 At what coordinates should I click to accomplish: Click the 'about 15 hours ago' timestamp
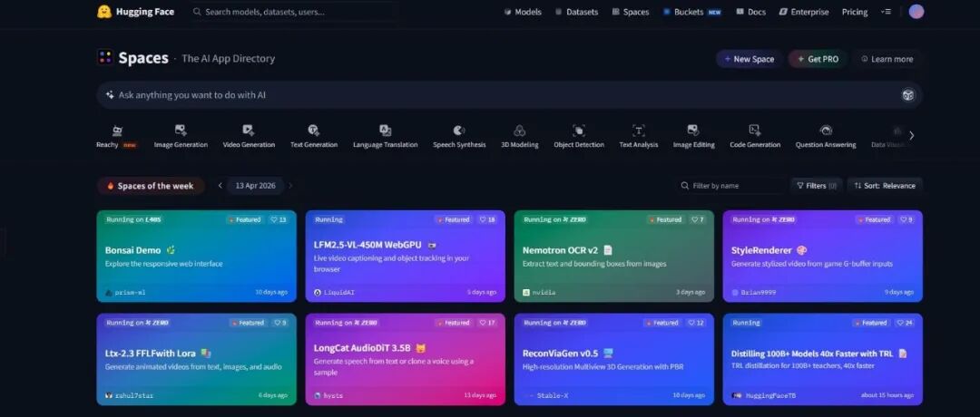tap(887, 395)
